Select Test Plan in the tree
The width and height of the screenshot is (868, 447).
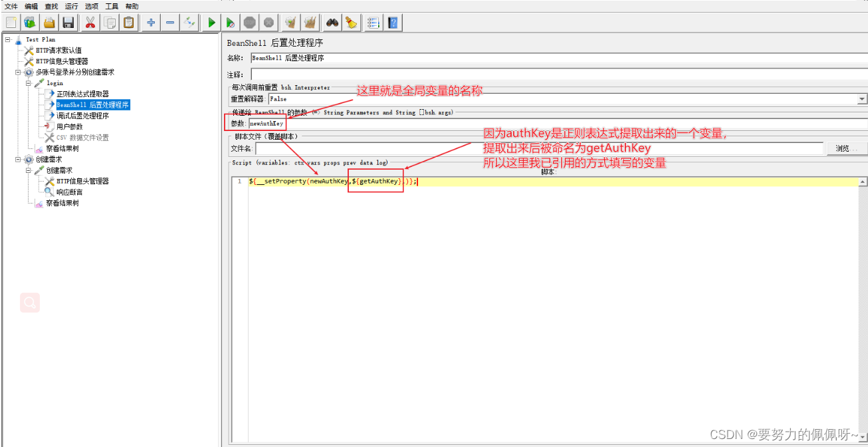[x=41, y=39]
